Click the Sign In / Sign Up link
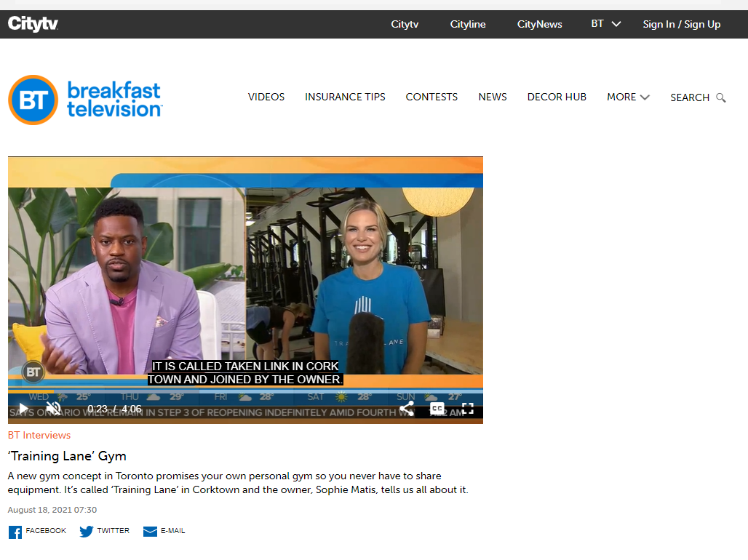 pyautogui.click(x=681, y=23)
